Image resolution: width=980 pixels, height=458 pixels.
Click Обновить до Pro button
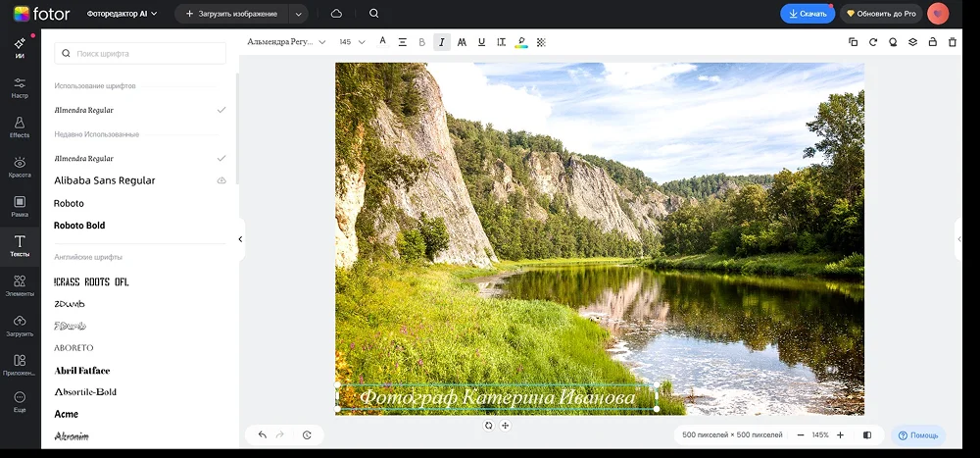pyautogui.click(x=880, y=13)
